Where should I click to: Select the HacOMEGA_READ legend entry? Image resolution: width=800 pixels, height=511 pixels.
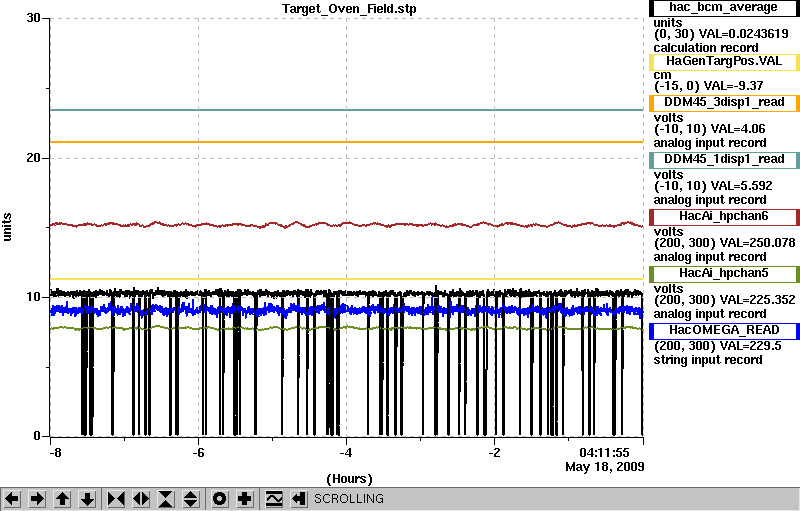(724, 330)
